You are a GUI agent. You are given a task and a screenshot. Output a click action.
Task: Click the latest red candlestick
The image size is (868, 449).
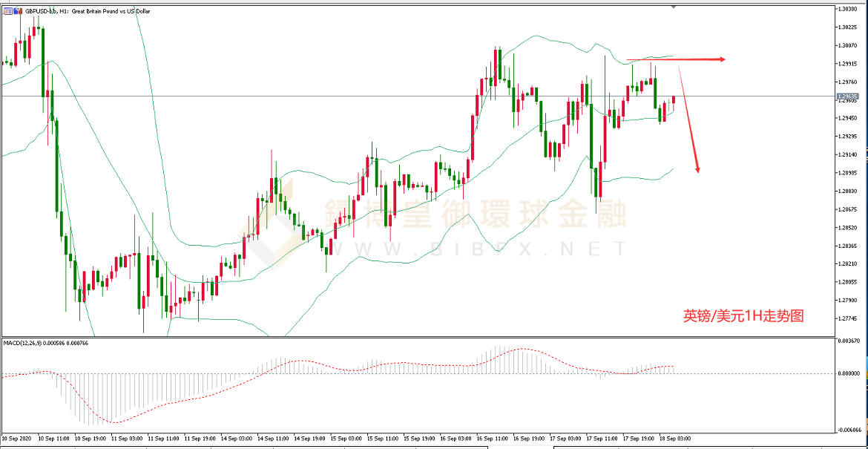(674, 100)
